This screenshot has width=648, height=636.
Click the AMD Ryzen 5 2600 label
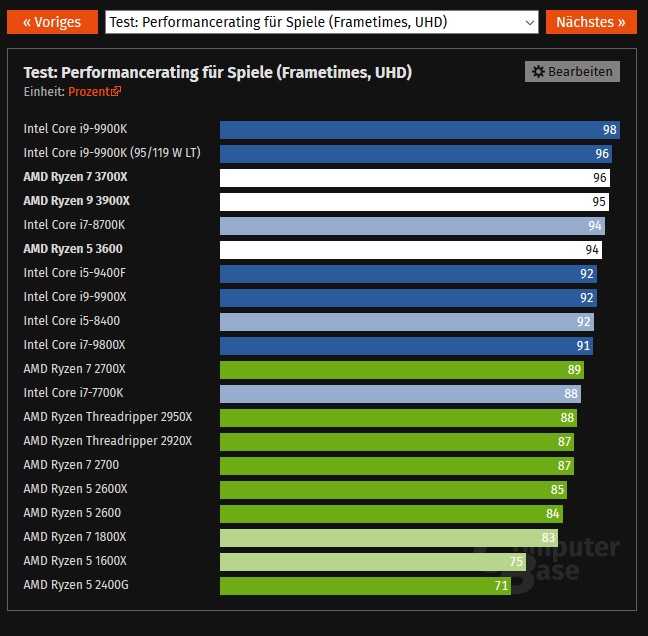(x=72, y=512)
